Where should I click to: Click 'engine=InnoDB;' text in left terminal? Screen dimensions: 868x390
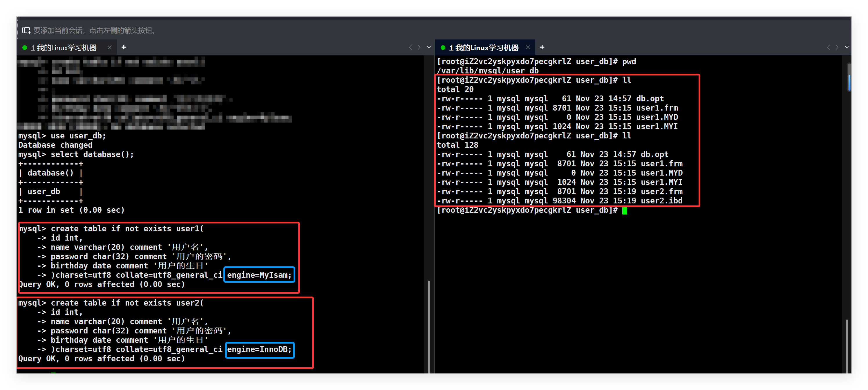pos(259,349)
